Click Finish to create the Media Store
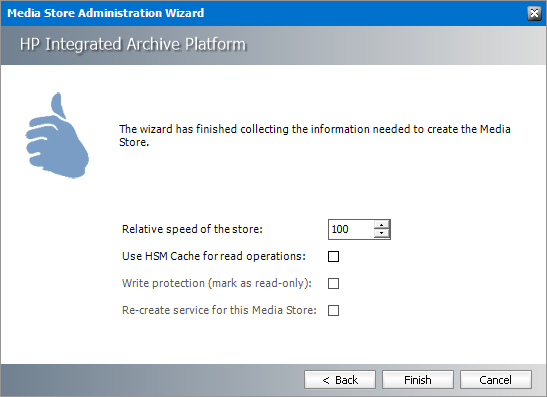Viewport: 547px width, 397px height. (418, 380)
